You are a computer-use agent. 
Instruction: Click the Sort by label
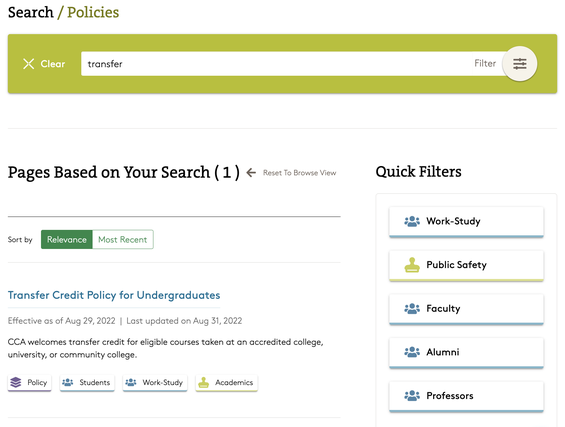click(x=20, y=240)
